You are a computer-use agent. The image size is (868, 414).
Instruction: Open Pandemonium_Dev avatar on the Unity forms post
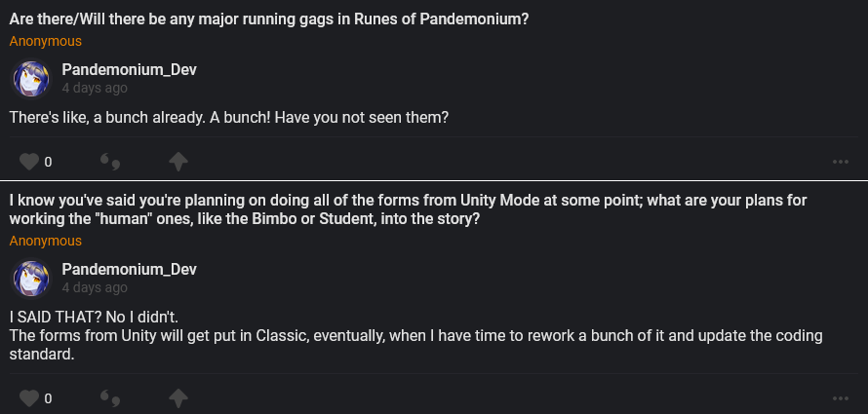pyautogui.click(x=31, y=279)
